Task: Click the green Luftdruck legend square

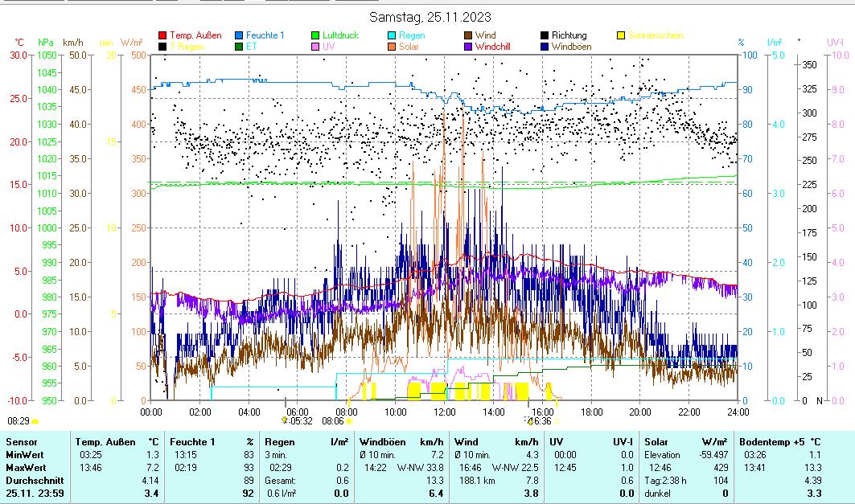Action: (315, 35)
